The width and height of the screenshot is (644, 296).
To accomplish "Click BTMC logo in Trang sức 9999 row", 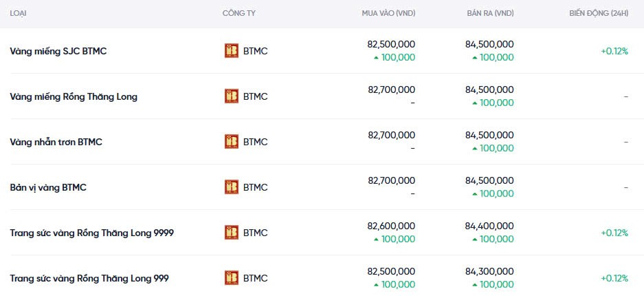I will pyautogui.click(x=232, y=233).
